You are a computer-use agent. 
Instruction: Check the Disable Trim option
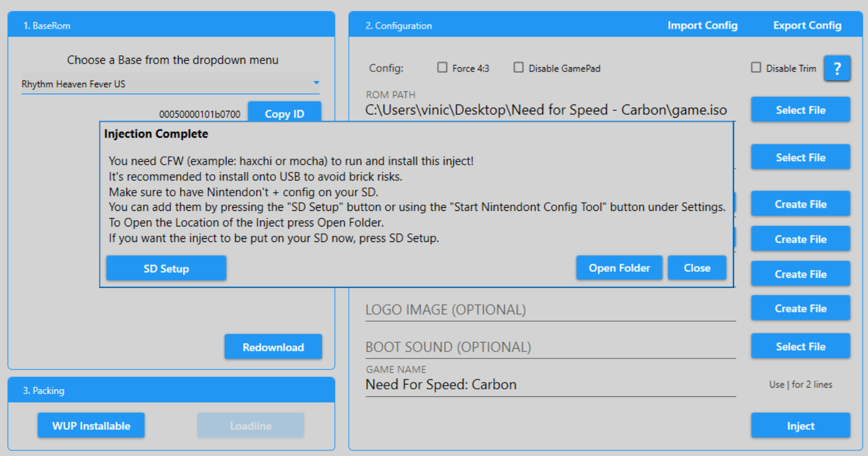point(756,68)
